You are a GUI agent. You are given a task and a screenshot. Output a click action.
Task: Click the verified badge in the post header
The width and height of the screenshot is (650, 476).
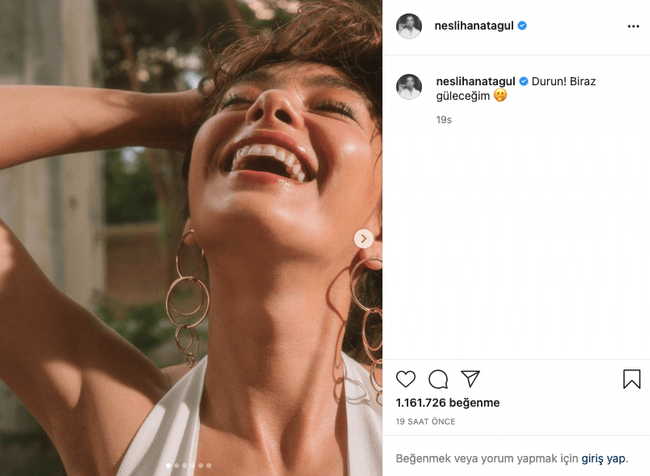(x=522, y=26)
